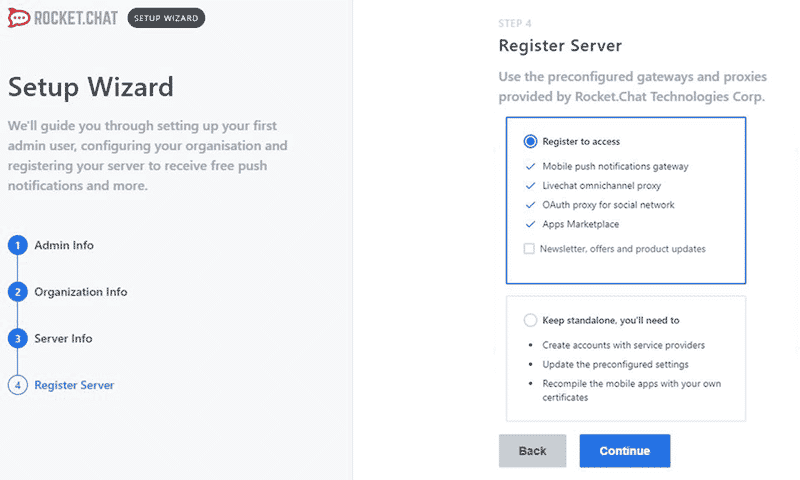This screenshot has height=480, width=800.
Task: Click the Apps Marketplace text
Action: 581,224
